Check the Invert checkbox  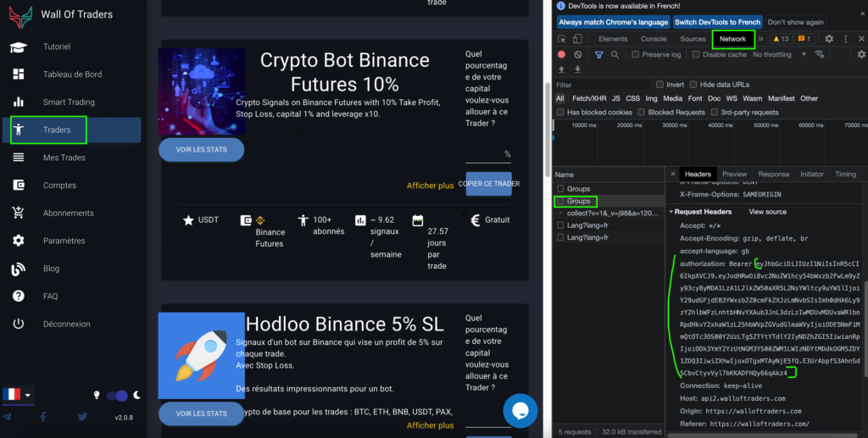click(x=659, y=85)
